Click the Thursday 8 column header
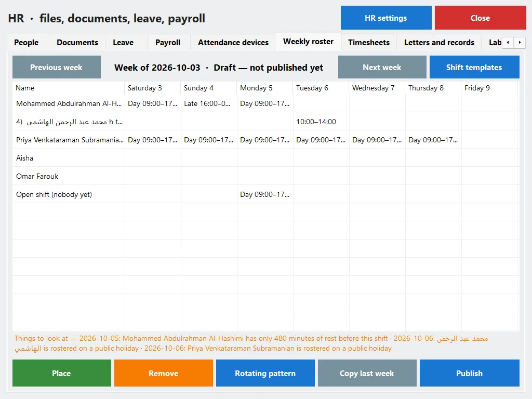 (433, 88)
